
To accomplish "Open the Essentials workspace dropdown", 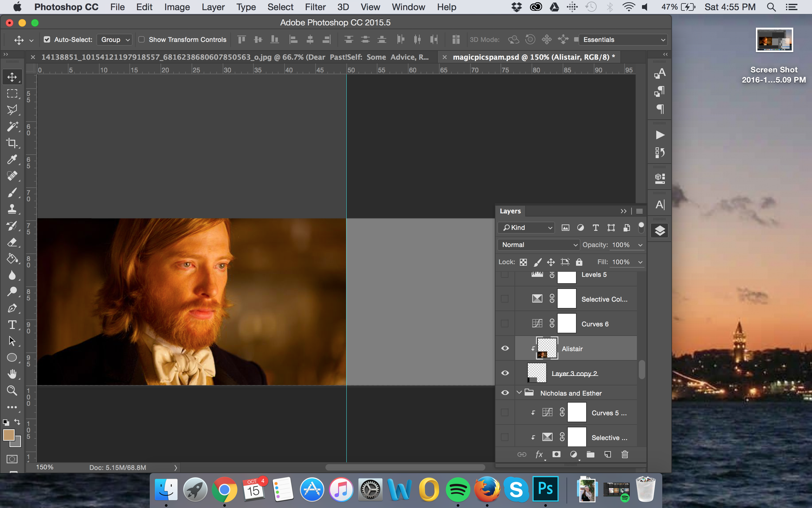I will tap(623, 40).
